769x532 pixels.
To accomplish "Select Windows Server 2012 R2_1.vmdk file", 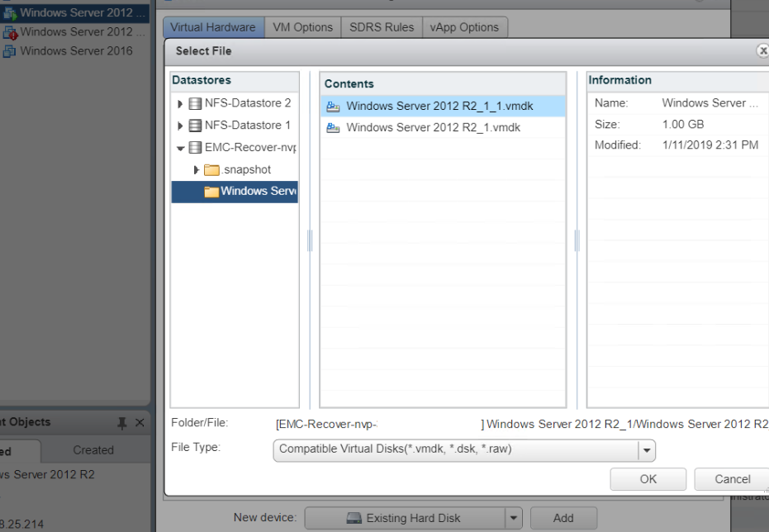I will (x=443, y=127).
